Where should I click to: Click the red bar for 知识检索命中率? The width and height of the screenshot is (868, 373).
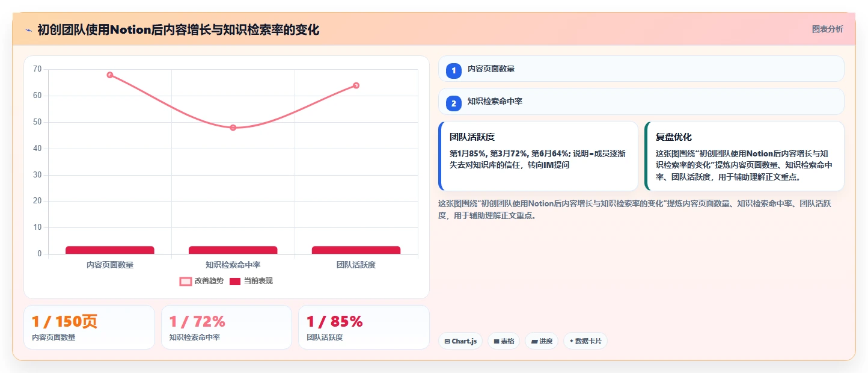[233, 250]
